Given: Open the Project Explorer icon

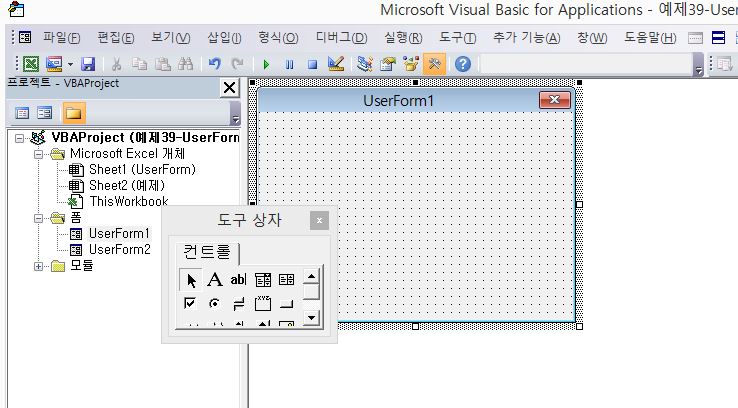Looking at the screenshot, I should pos(365,64).
